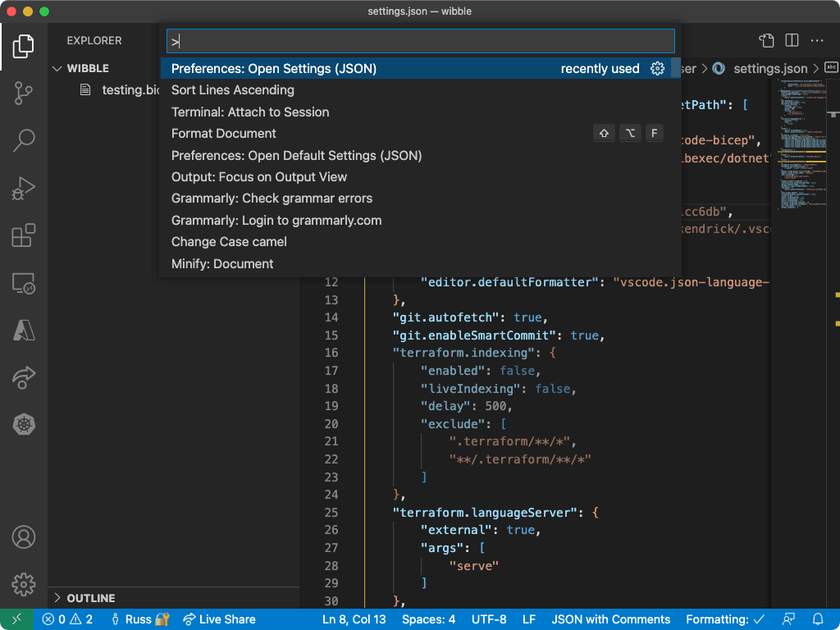Click the "liveIndexing" key in editor

(470, 388)
